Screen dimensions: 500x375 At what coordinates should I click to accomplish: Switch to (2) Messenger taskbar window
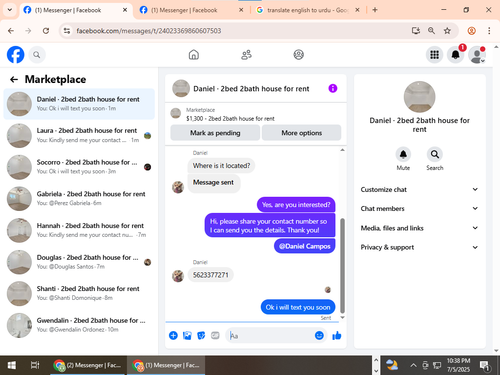[87, 365]
